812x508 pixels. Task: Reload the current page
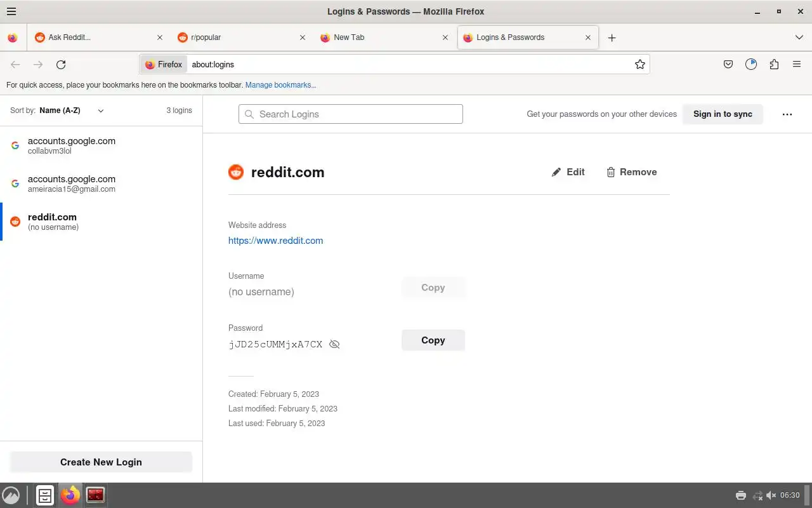click(61, 64)
